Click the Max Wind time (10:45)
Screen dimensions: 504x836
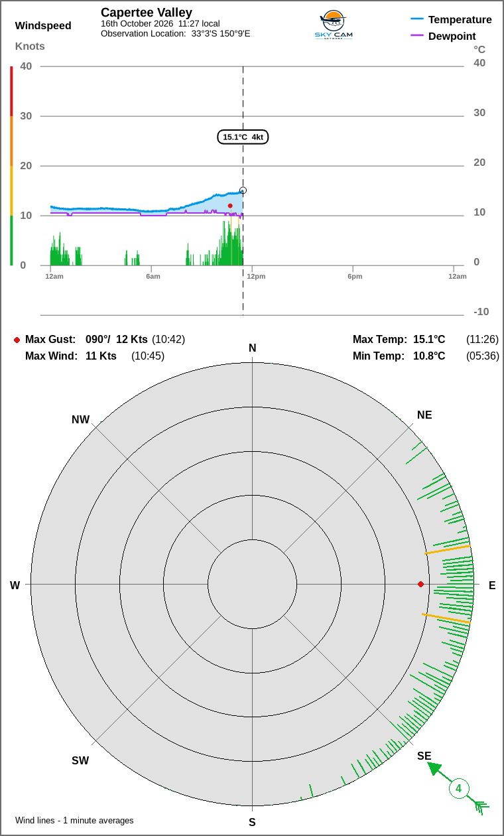pos(148,356)
